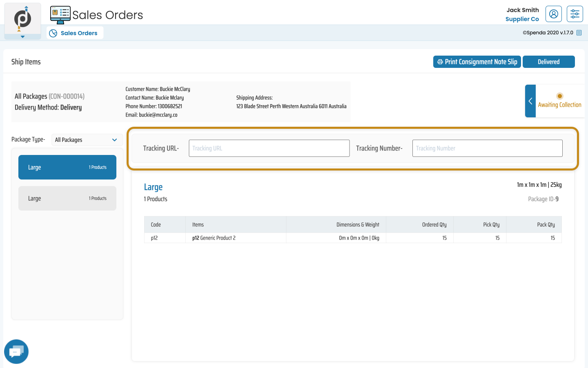
Task: Open the Package Type dropdown
Action: (87, 140)
